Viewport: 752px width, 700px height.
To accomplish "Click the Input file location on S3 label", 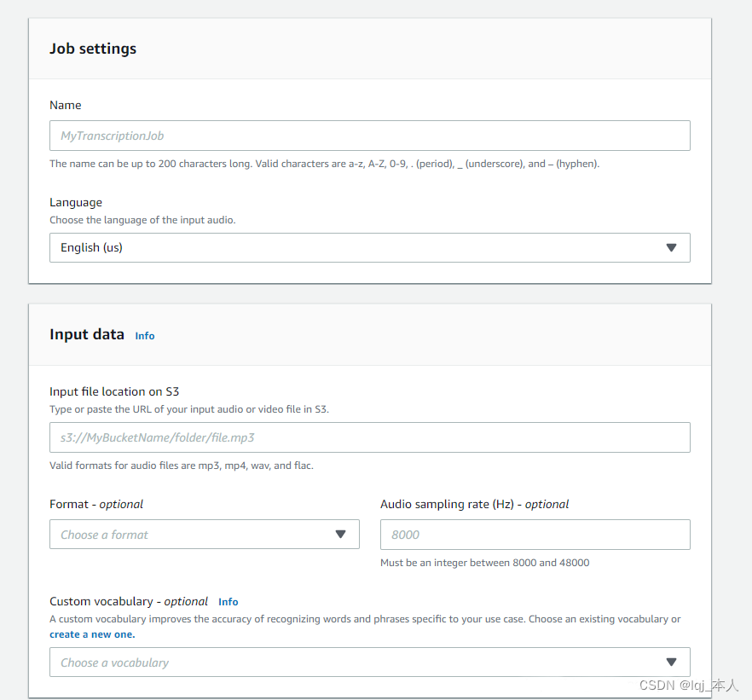I will (114, 391).
